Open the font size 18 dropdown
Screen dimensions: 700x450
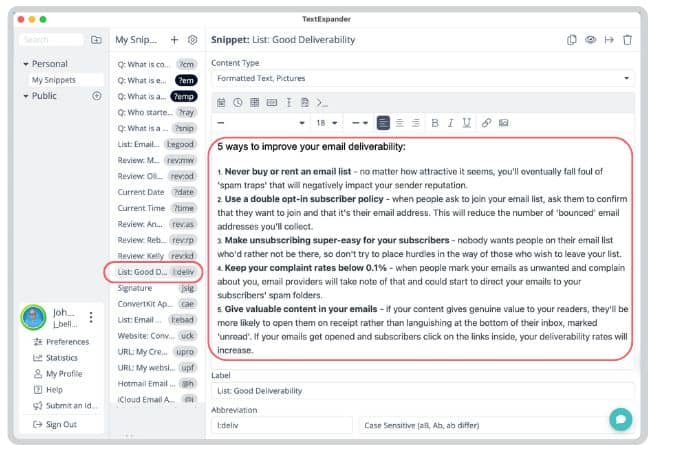(x=327, y=123)
